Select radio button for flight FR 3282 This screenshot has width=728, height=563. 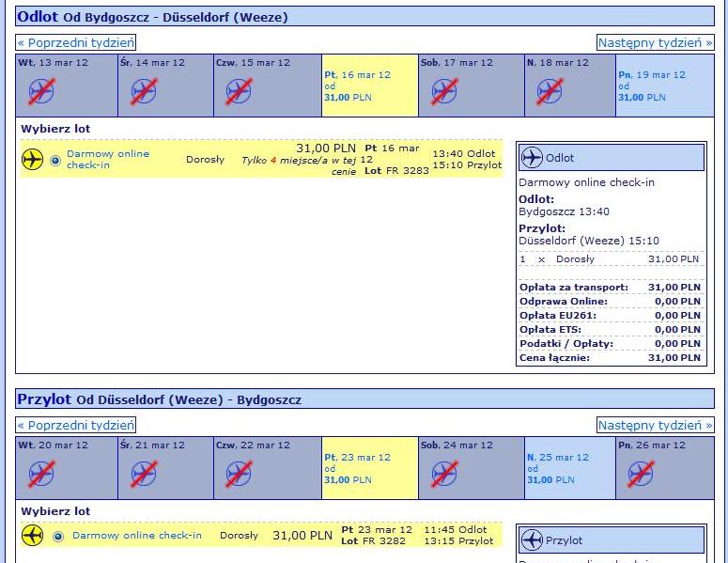tap(58, 537)
